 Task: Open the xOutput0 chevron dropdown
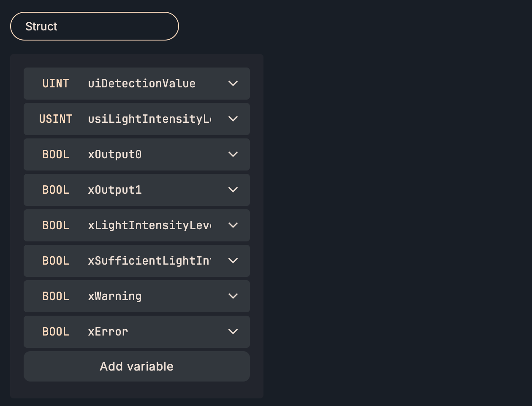coord(233,154)
